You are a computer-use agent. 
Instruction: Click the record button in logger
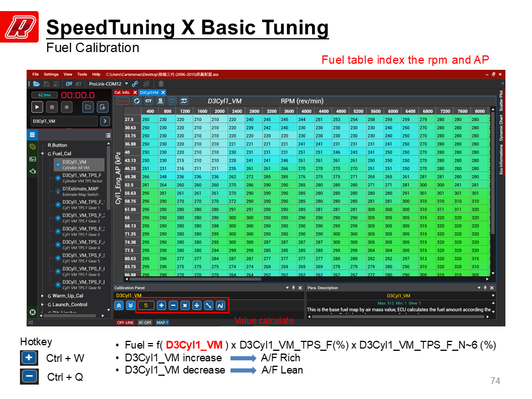67,107
